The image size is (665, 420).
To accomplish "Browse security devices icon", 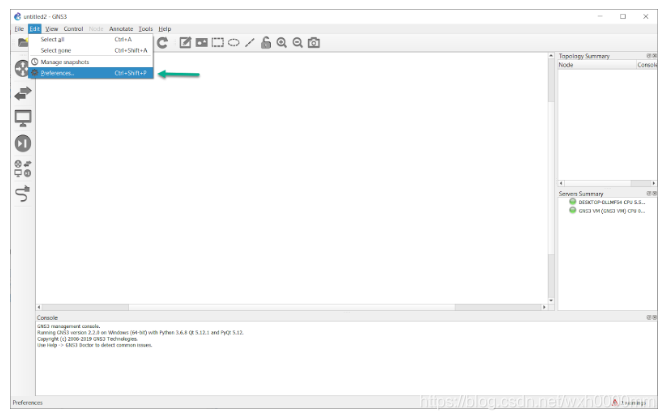I will [x=23, y=143].
